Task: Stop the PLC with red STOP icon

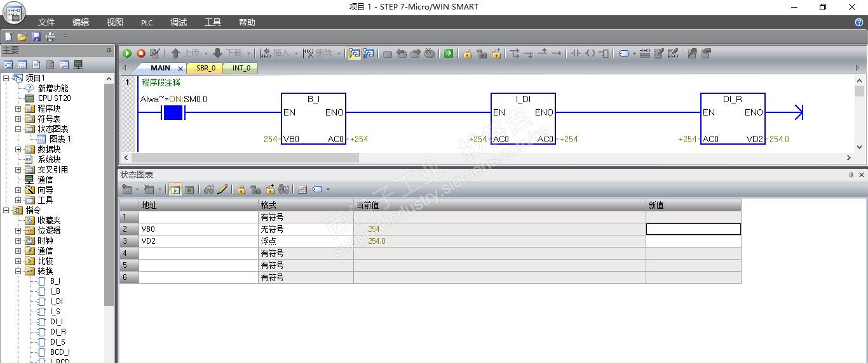Action: (141, 54)
